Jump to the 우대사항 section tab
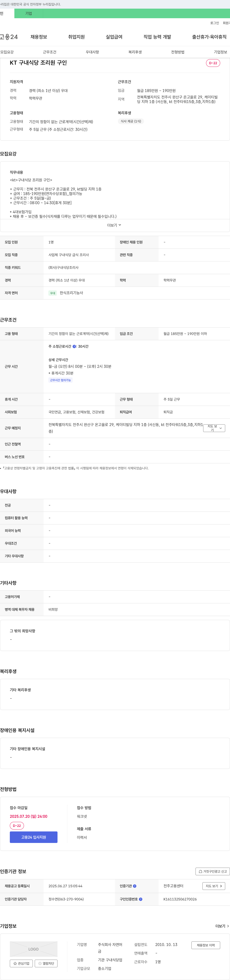230x980 pixels. (x=92, y=52)
